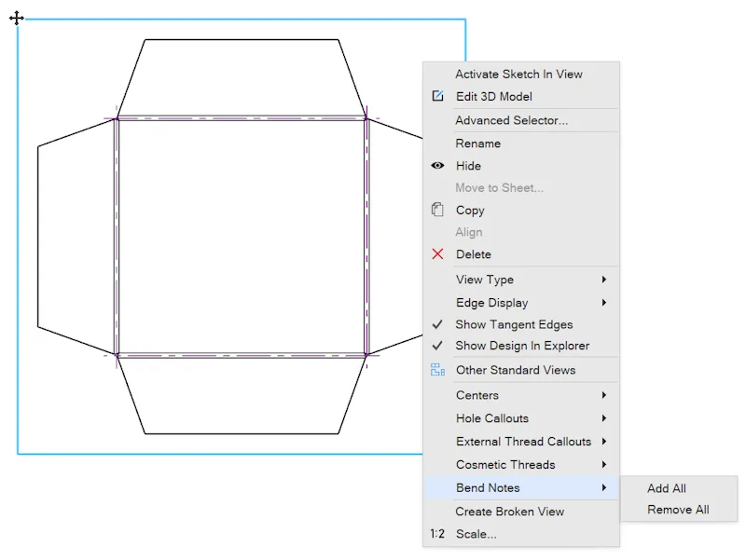
Task: Click the Edit 3D Model pencil icon
Action: tap(437, 96)
